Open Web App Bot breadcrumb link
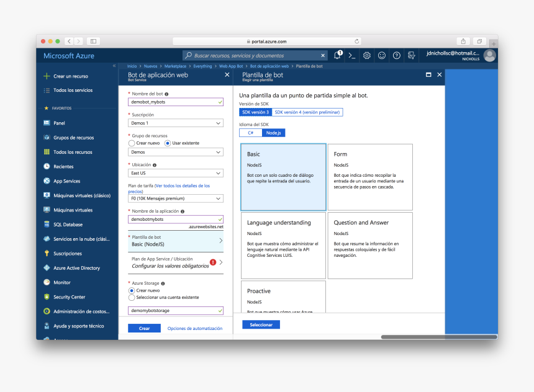Viewport: 534px width, 392px height. [x=231, y=66]
